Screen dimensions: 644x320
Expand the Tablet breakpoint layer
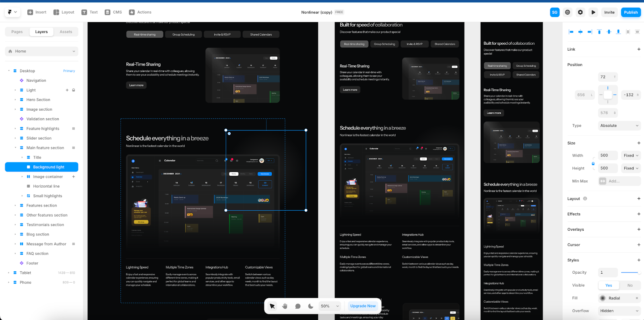tap(9, 273)
